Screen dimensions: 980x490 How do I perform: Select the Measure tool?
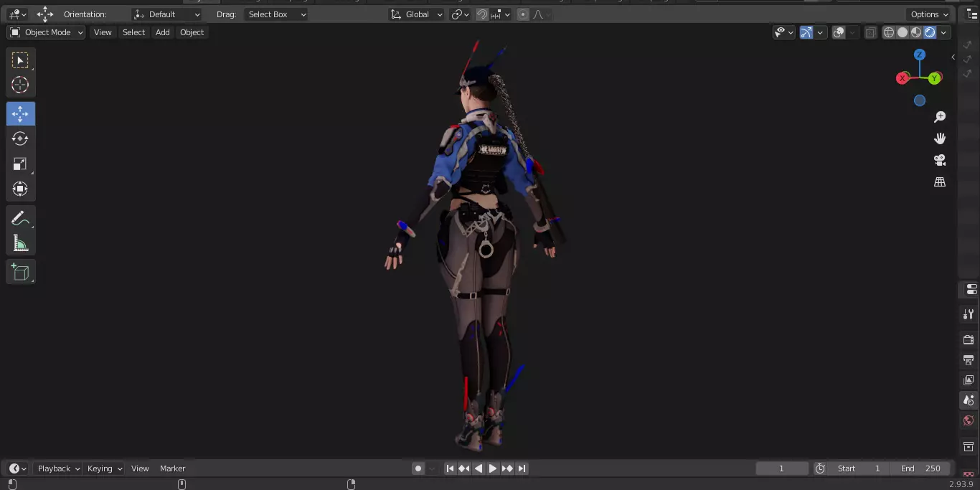[x=20, y=243]
